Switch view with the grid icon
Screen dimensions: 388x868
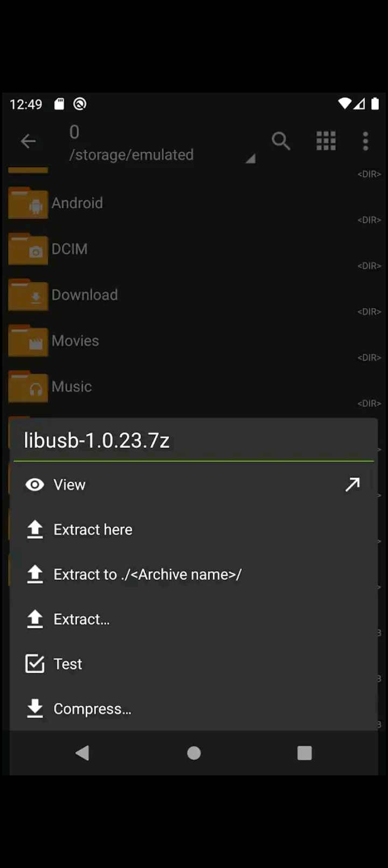pyautogui.click(x=326, y=142)
